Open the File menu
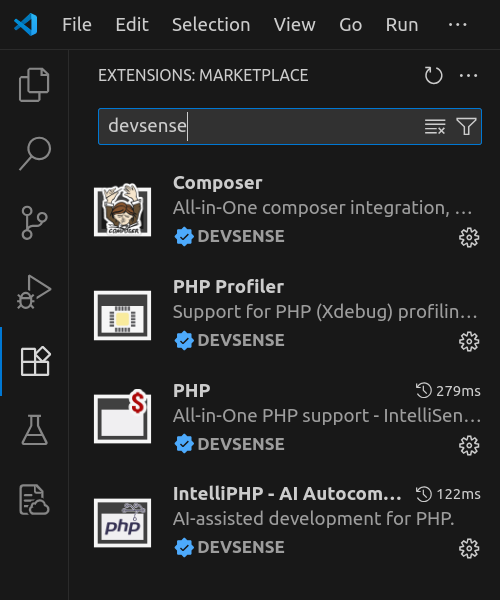The image size is (500, 600). pos(77,25)
